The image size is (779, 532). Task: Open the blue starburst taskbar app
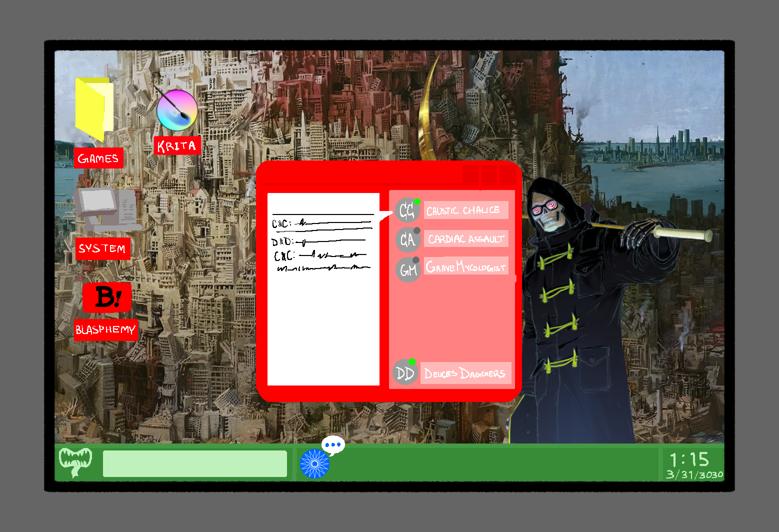(314, 464)
